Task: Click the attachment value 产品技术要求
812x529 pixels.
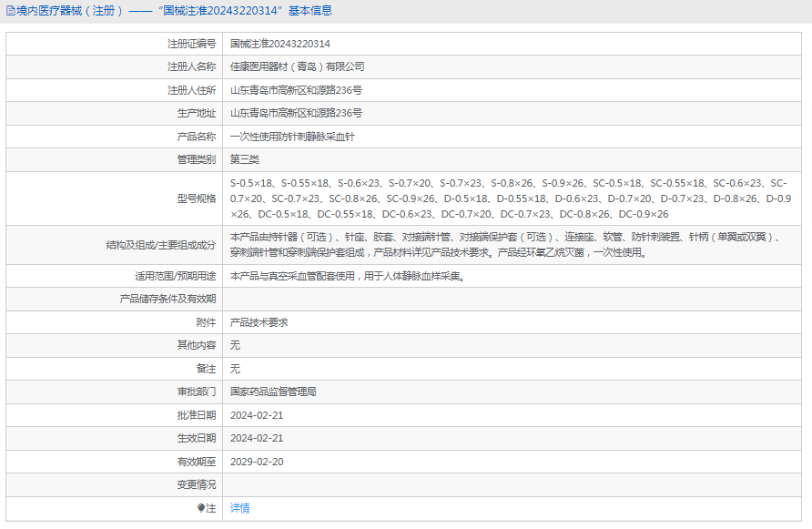Action: tap(259, 322)
